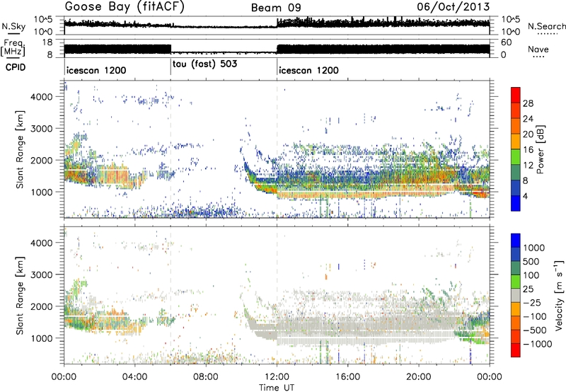Click the 4000 range tick of power panel
Image resolution: width=566 pixels, height=392 pixels.
click(x=42, y=97)
